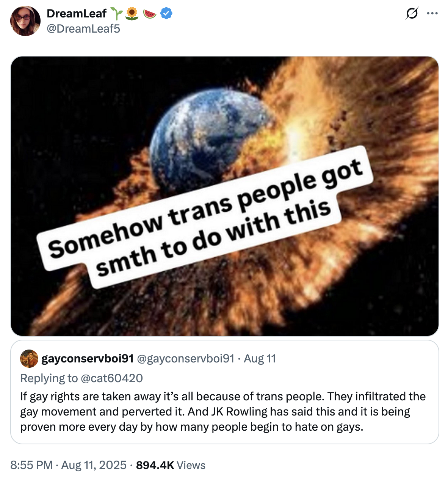Click the watermelon emoji beside DreamLeaf
Viewport: 448px width, 483px height.
[150, 14]
